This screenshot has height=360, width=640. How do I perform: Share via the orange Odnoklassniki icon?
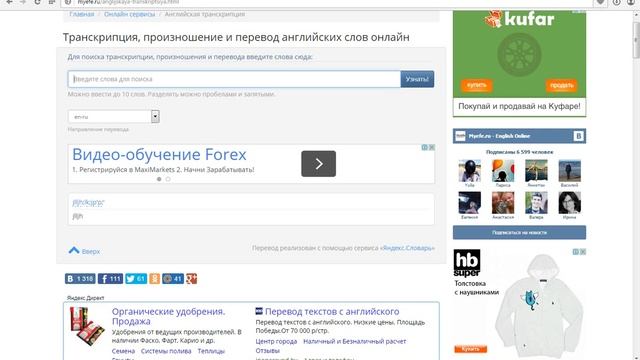(x=154, y=279)
